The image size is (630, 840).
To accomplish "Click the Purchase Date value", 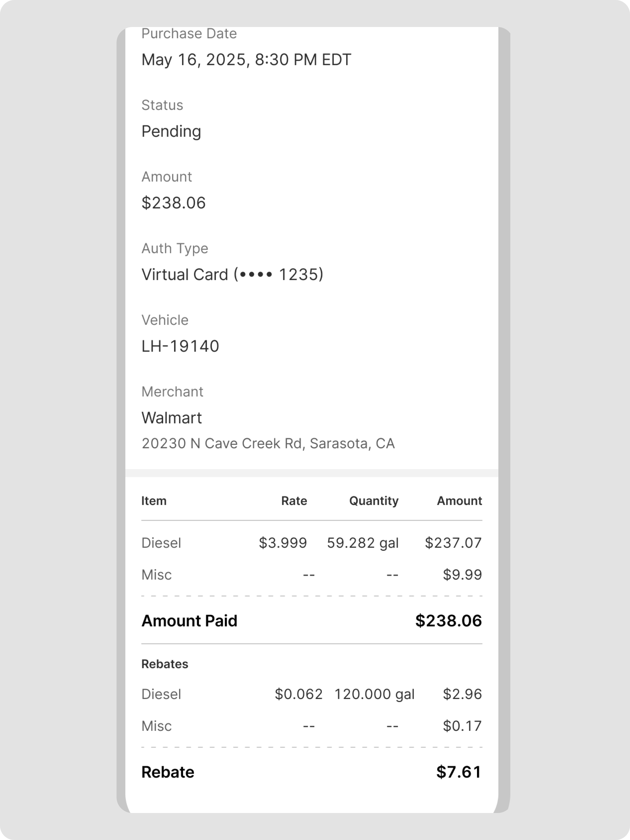I will tap(246, 60).
